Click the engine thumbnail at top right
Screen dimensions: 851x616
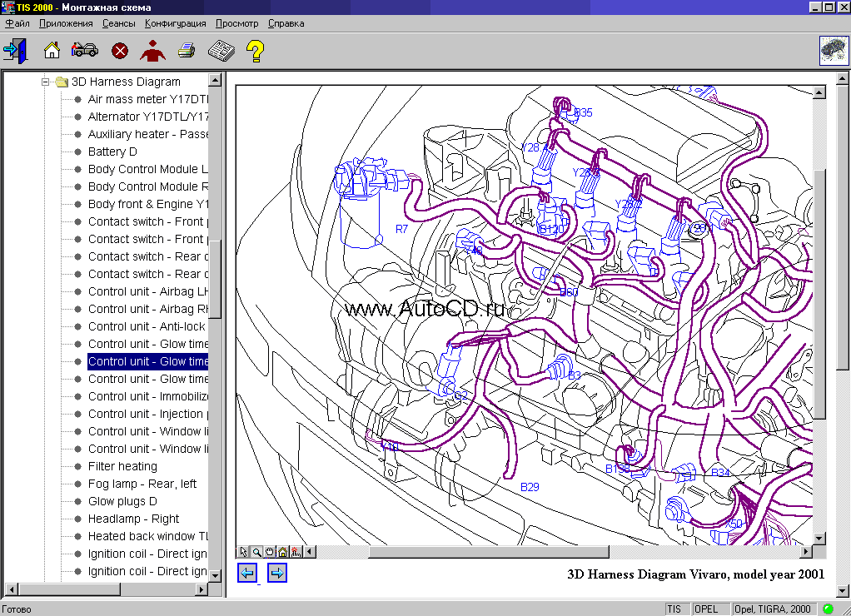pos(834,51)
